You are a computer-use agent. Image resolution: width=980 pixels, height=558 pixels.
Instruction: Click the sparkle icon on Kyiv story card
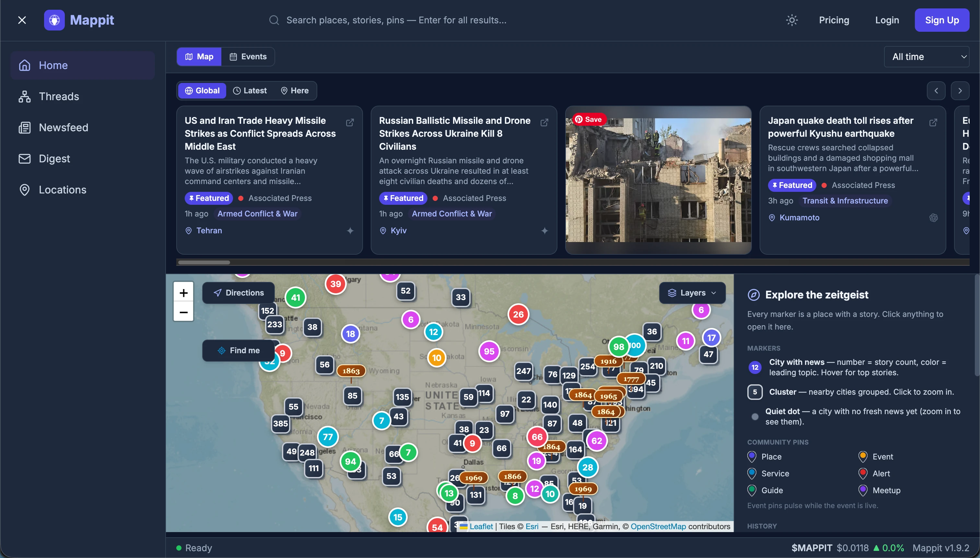pos(545,231)
